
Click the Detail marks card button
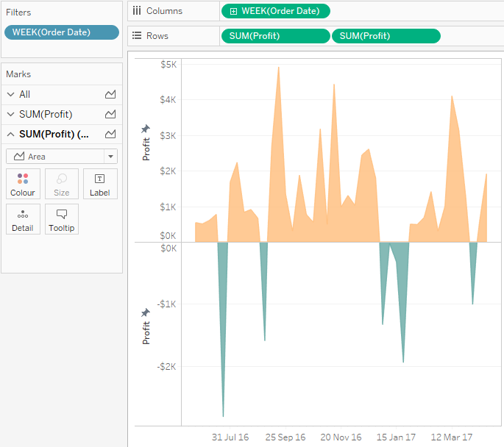coord(23,219)
